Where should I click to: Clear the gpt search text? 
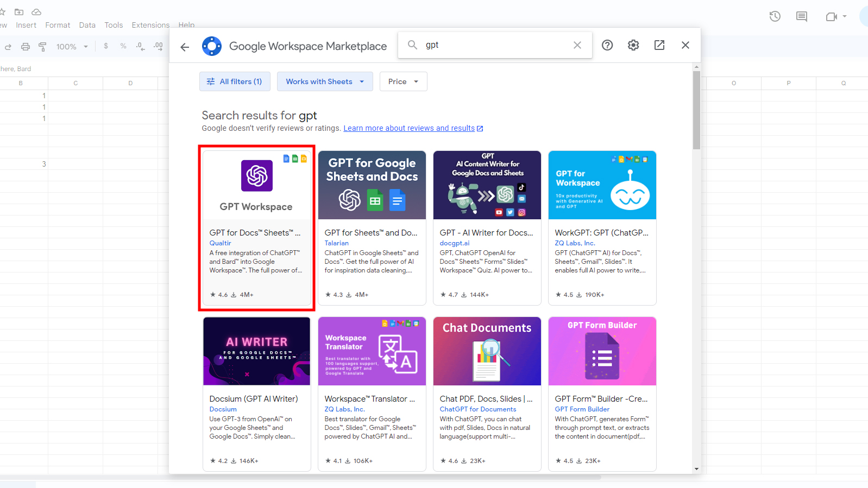tap(577, 45)
